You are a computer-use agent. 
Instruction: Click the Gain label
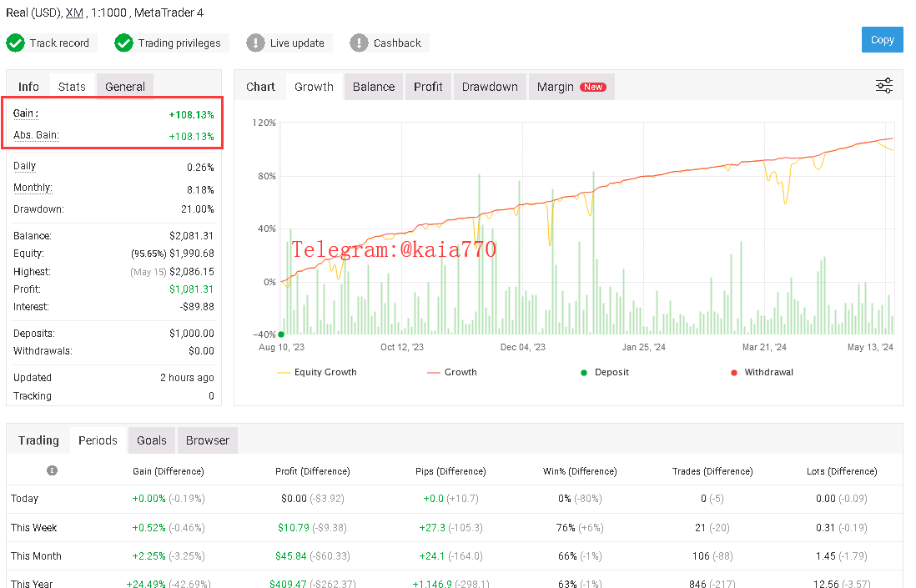coord(26,113)
